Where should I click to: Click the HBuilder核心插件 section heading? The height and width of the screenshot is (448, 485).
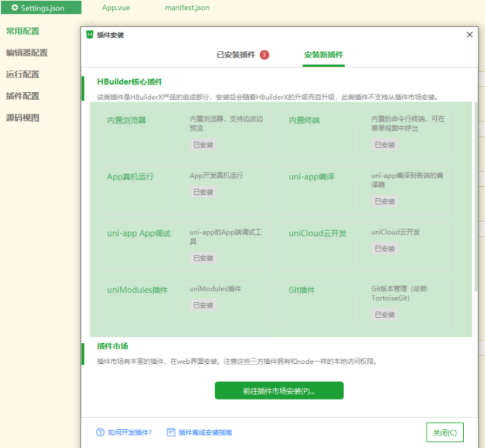(x=130, y=81)
